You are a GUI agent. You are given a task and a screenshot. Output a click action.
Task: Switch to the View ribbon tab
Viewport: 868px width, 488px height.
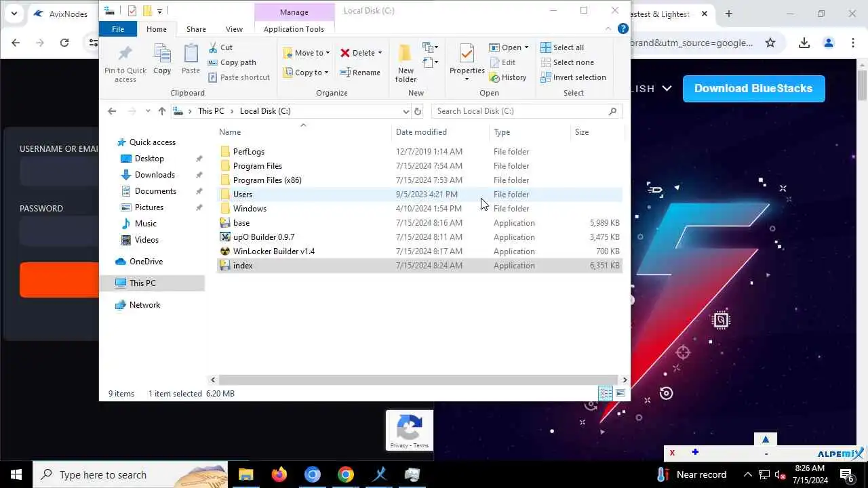235,29
